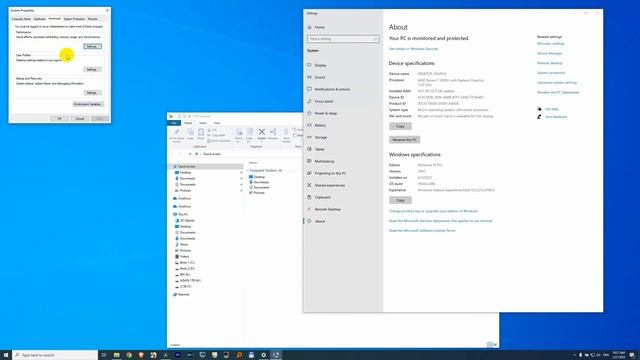Open the Remote tab in System Properties
Viewport: 640px width, 360px height.
[93, 19]
